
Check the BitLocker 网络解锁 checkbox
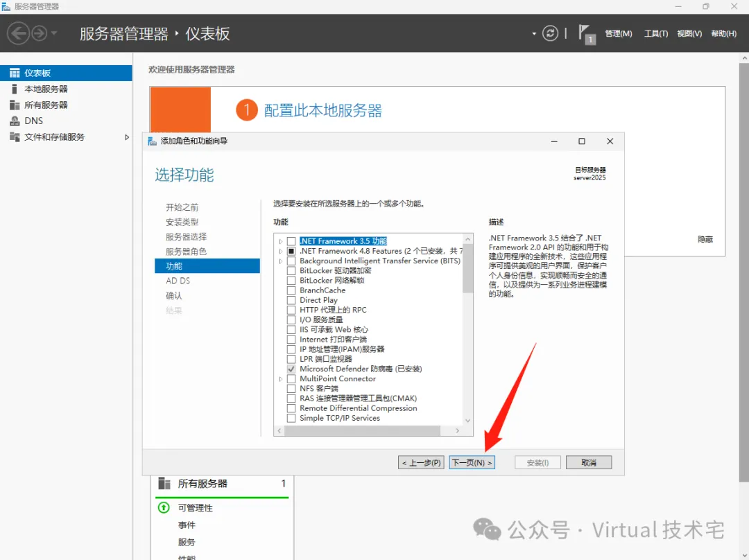[291, 281]
